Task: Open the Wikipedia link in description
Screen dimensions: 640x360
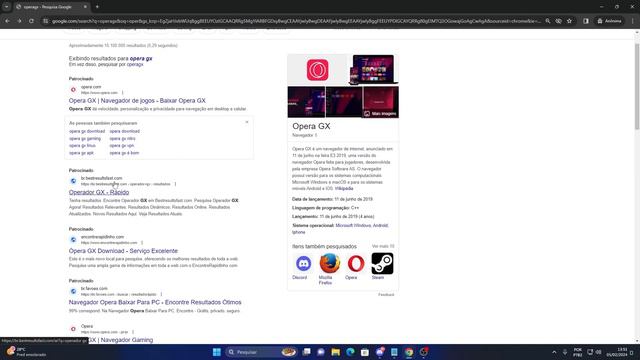Action: (x=344, y=189)
